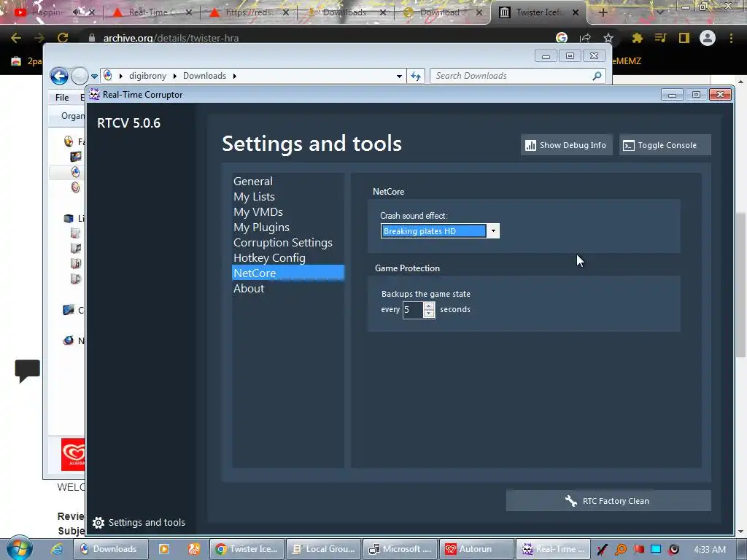
Task: Open Hotkey Config section
Action: (287, 257)
